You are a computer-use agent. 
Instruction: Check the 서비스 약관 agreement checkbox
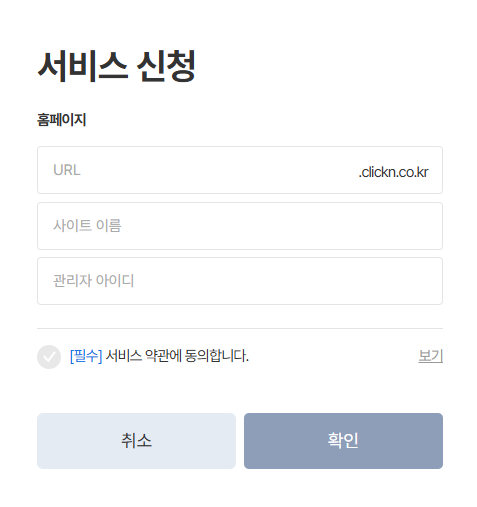(49, 357)
